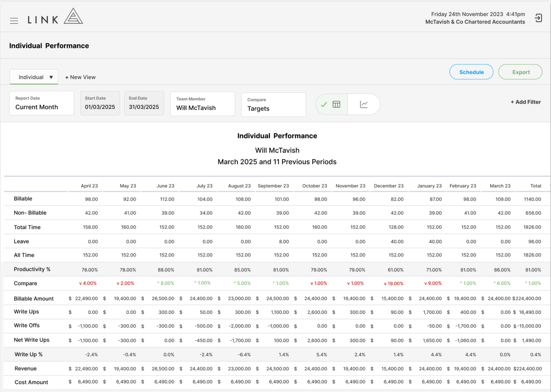Click the December 23 column header
Image resolution: width=551 pixels, height=392 pixels.
(x=388, y=186)
